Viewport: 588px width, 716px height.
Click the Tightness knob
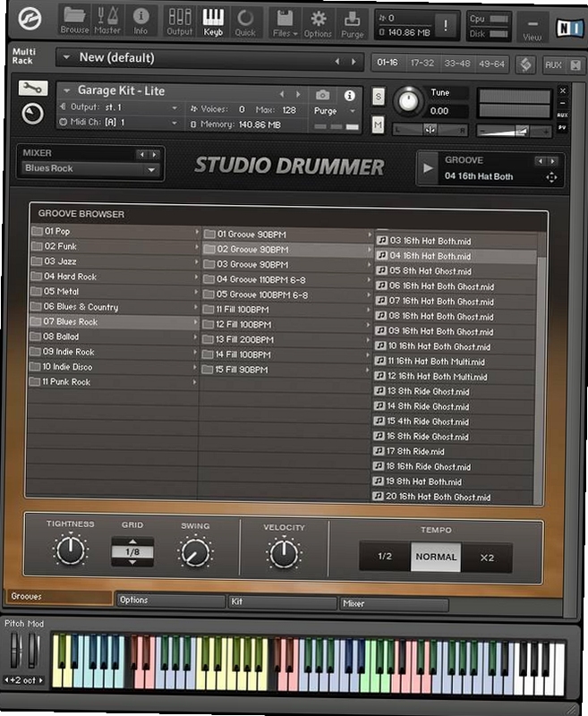[71, 550]
